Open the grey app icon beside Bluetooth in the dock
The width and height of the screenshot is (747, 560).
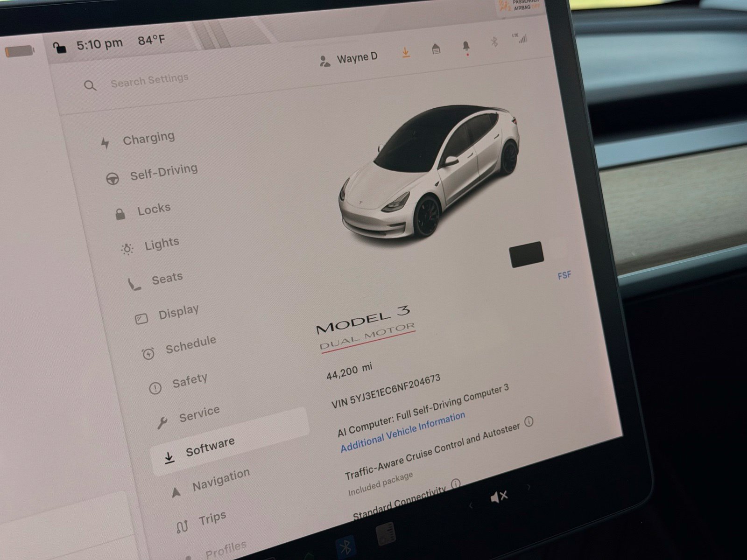[x=386, y=534]
